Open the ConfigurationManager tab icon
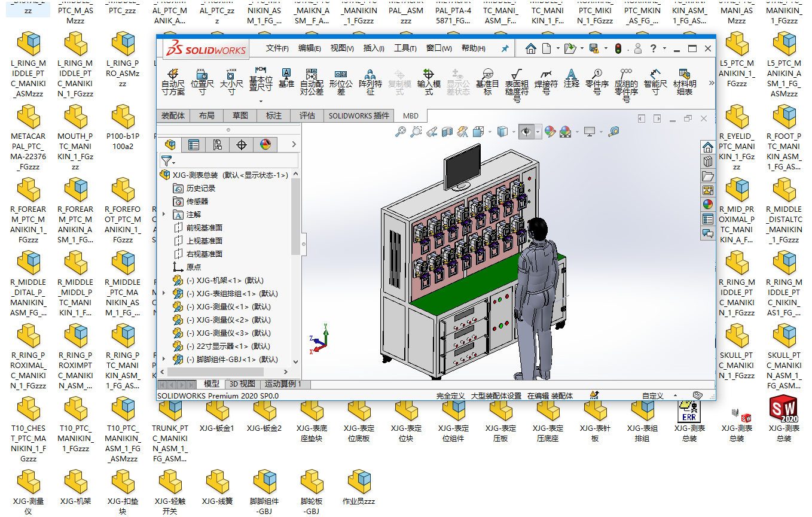 (x=218, y=145)
